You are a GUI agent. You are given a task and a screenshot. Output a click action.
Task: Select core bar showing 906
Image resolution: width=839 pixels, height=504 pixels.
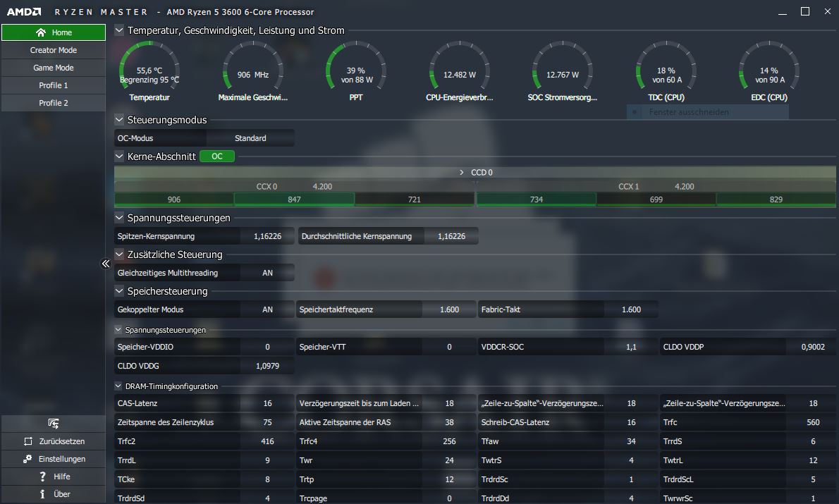174,199
